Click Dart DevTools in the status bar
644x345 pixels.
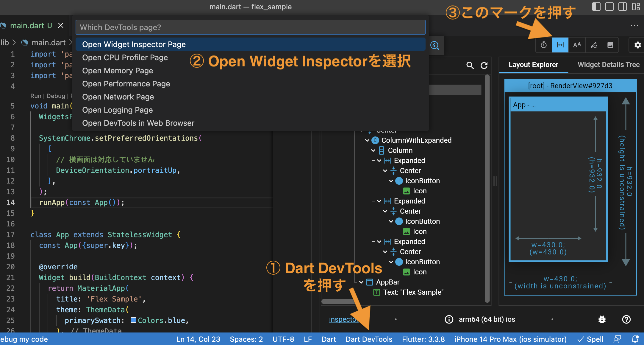pyautogui.click(x=369, y=339)
